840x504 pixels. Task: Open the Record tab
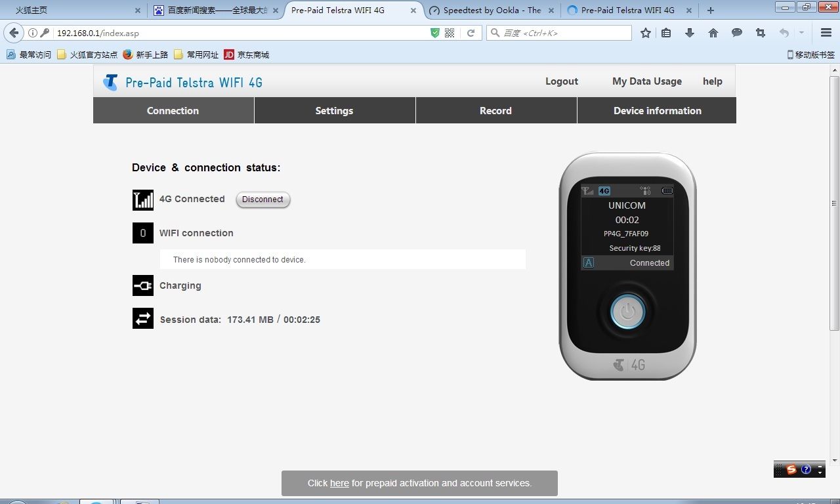click(496, 110)
